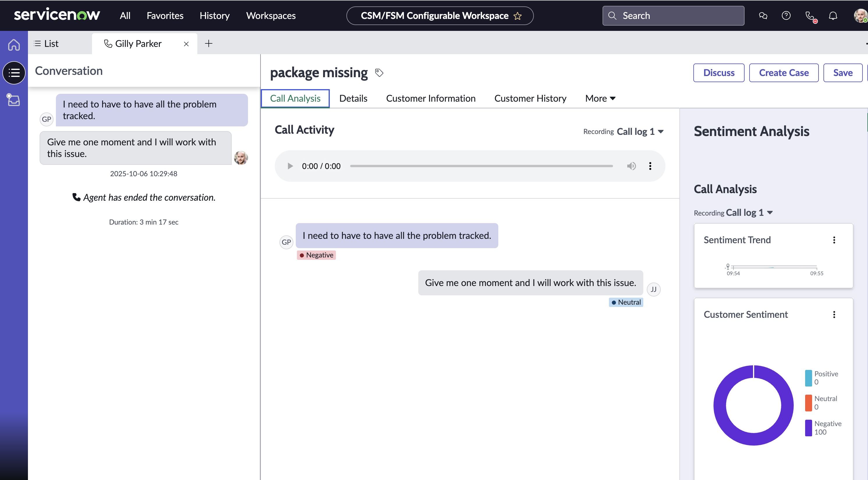
Task: Select the Gilly Parker tab
Action: (138, 43)
